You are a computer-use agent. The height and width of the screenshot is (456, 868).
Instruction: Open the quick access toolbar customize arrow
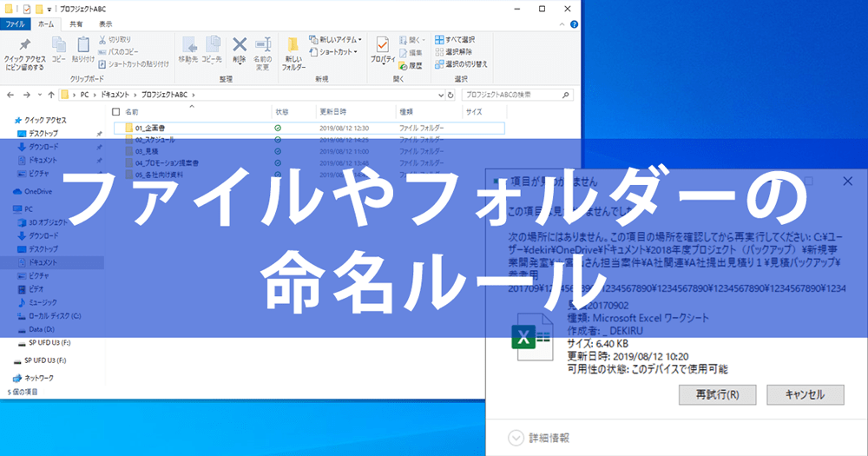(x=49, y=9)
